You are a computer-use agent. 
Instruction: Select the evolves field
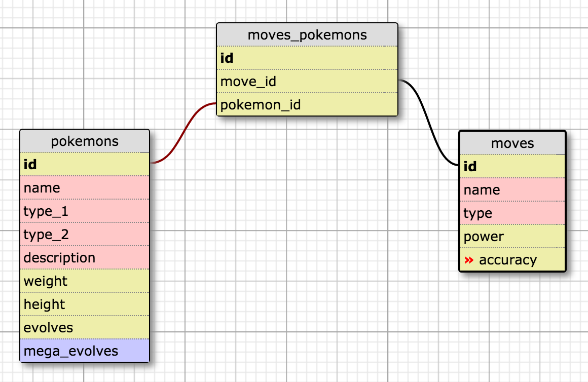point(85,327)
